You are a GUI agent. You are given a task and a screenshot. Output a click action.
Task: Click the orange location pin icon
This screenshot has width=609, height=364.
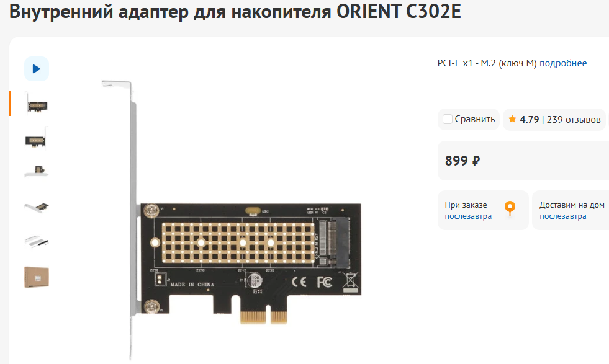tap(510, 208)
